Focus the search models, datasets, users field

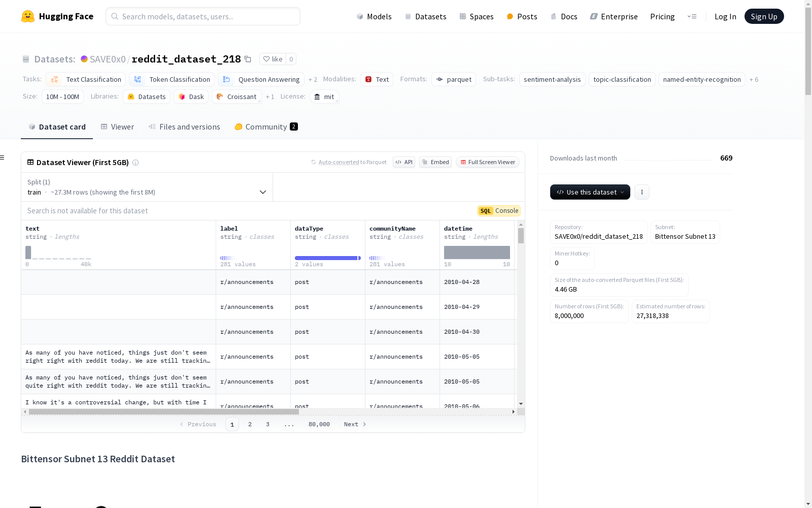[x=203, y=16]
